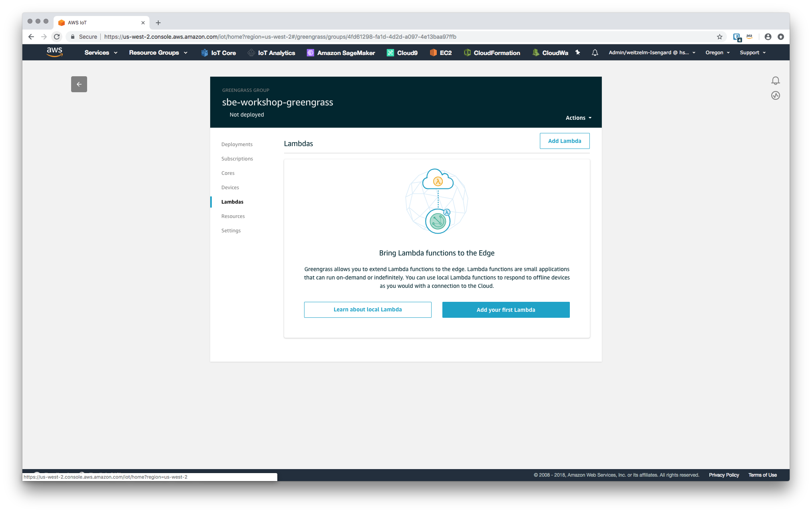812x513 pixels.
Task: View the secure lock site info
Action: coord(84,37)
